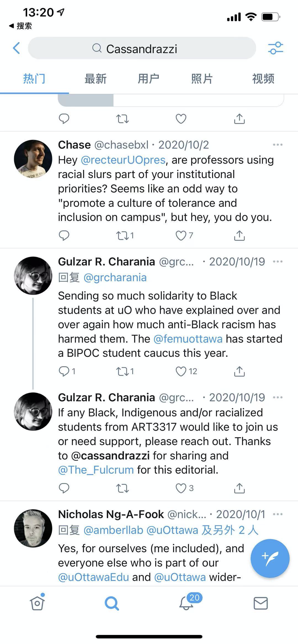Open the @The_Fulcrum mention link
Screen dimensions: 298x644
[x=96, y=470]
